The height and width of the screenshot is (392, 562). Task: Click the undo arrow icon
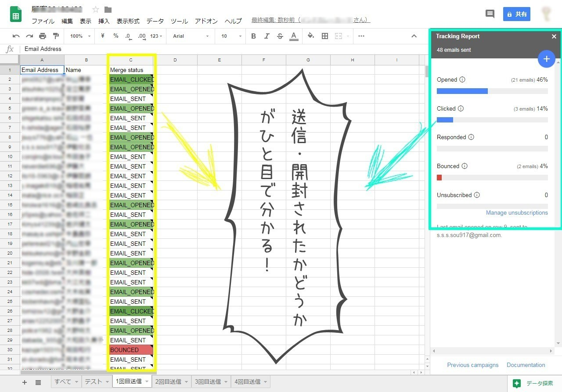coord(16,36)
